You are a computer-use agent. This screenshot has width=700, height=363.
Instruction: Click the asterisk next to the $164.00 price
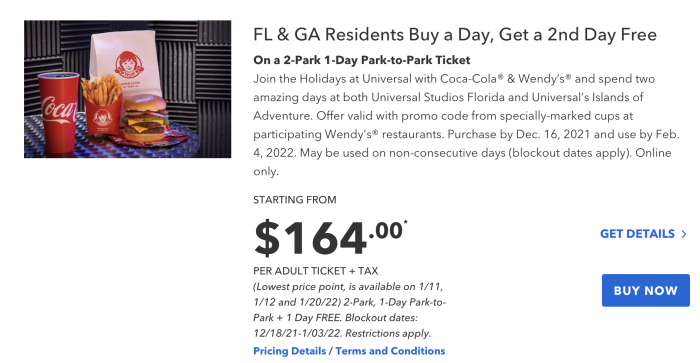(405, 222)
